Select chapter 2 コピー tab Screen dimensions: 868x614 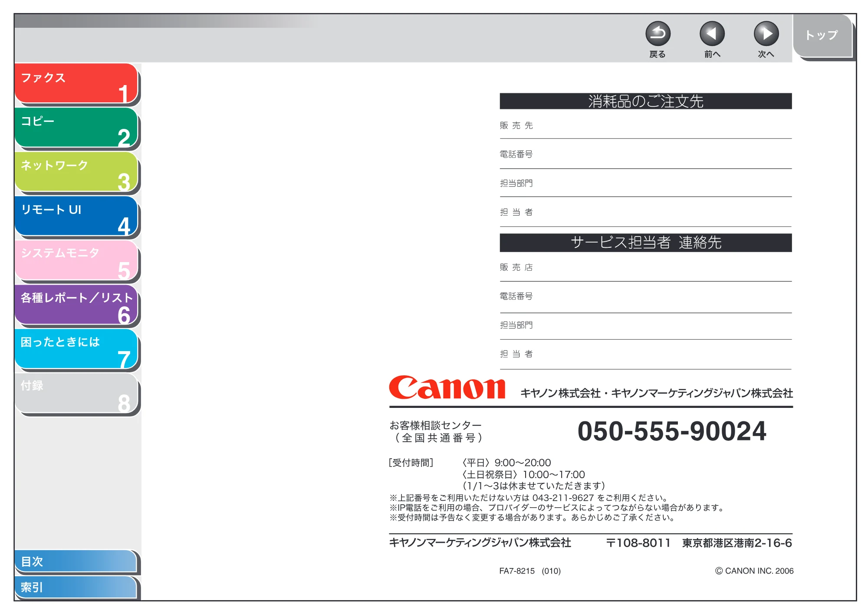76,128
